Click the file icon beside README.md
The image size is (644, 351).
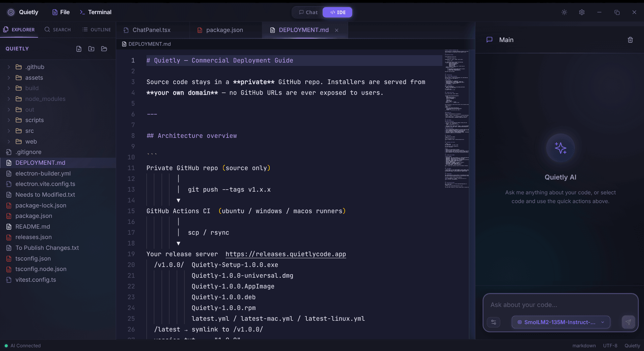click(x=9, y=227)
